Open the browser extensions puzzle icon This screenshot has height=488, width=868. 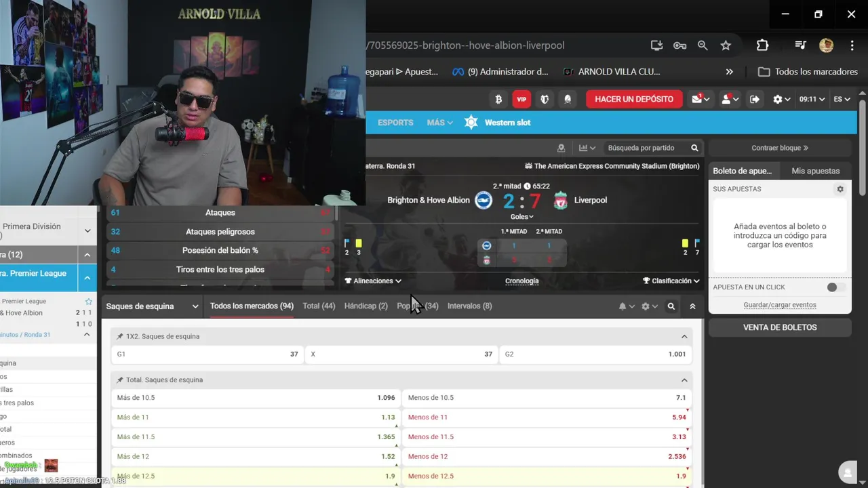762,45
